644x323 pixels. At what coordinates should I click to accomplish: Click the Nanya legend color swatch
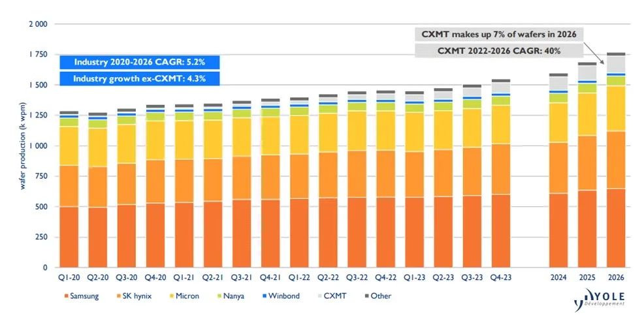(x=219, y=296)
